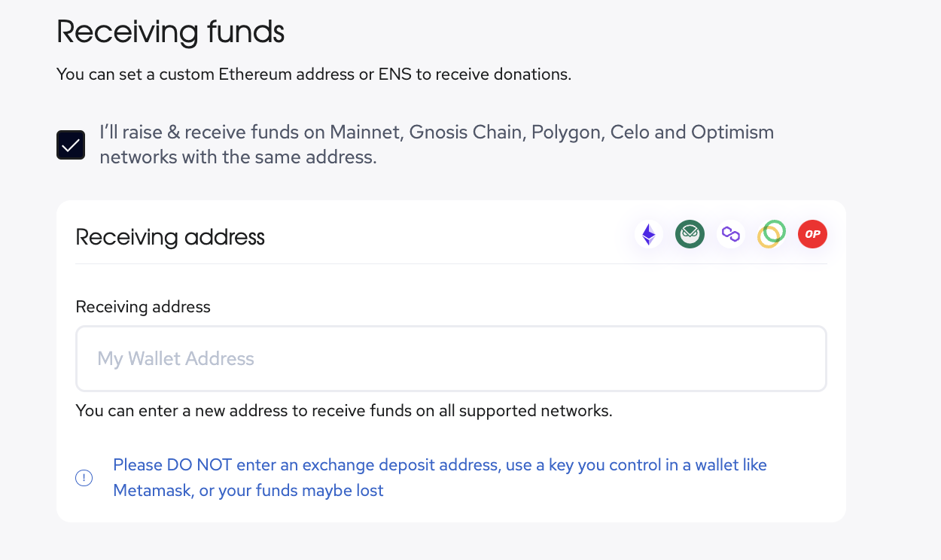Click the purple Polygon network icon

click(730, 235)
